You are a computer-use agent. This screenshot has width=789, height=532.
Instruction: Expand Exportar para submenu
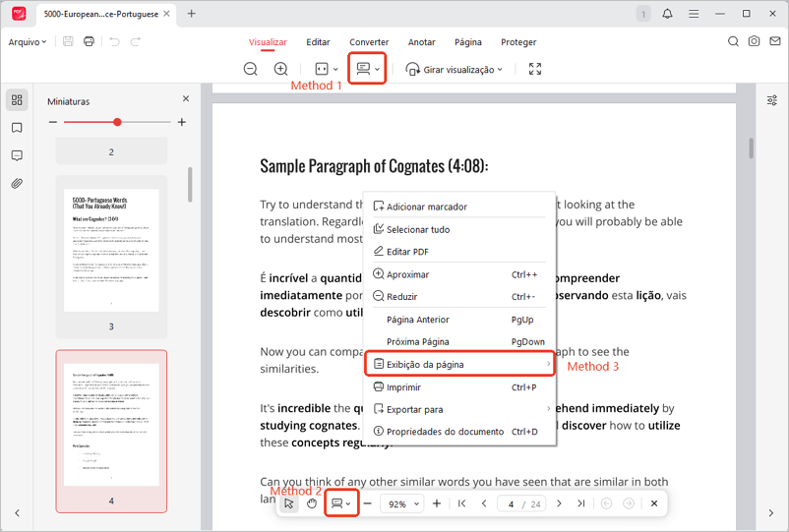point(459,409)
